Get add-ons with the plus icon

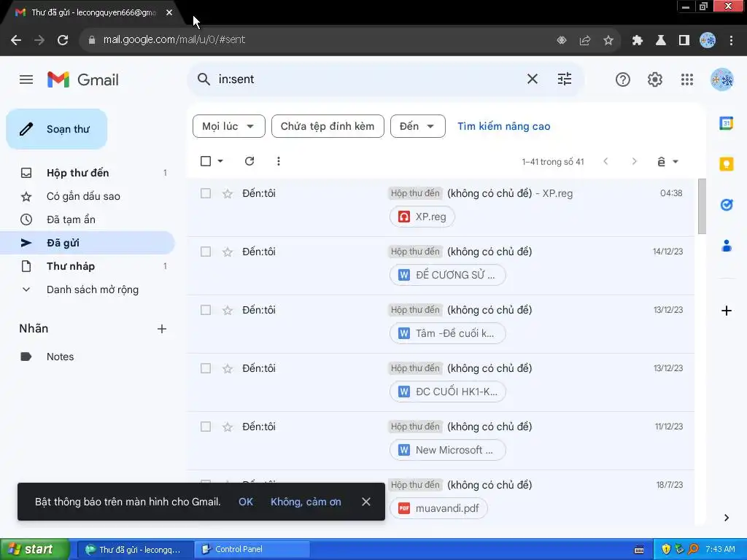[726, 311]
